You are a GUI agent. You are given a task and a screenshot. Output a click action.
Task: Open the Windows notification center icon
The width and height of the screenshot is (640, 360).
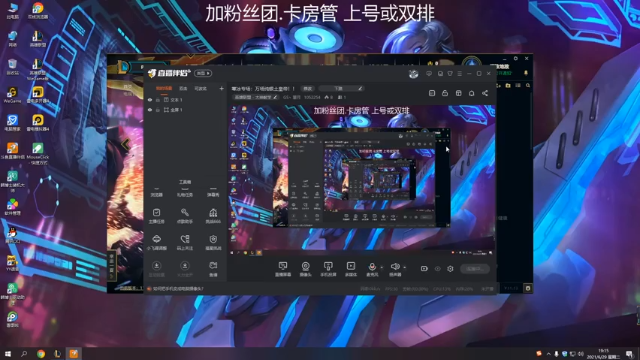[x=630, y=354]
